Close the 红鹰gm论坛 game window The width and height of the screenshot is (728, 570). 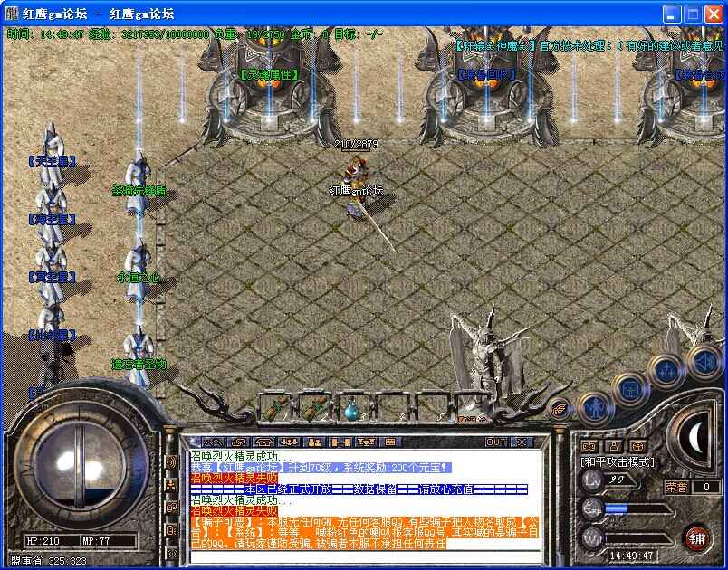coord(714,14)
